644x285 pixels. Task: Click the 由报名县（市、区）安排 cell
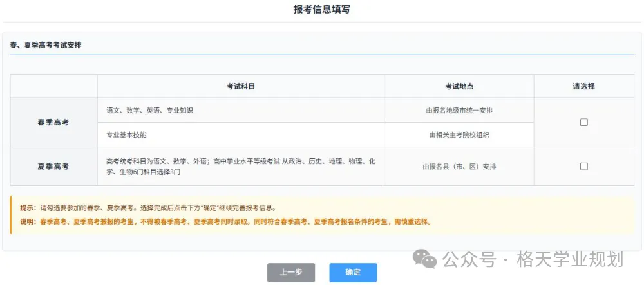click(x=459, y=167)
